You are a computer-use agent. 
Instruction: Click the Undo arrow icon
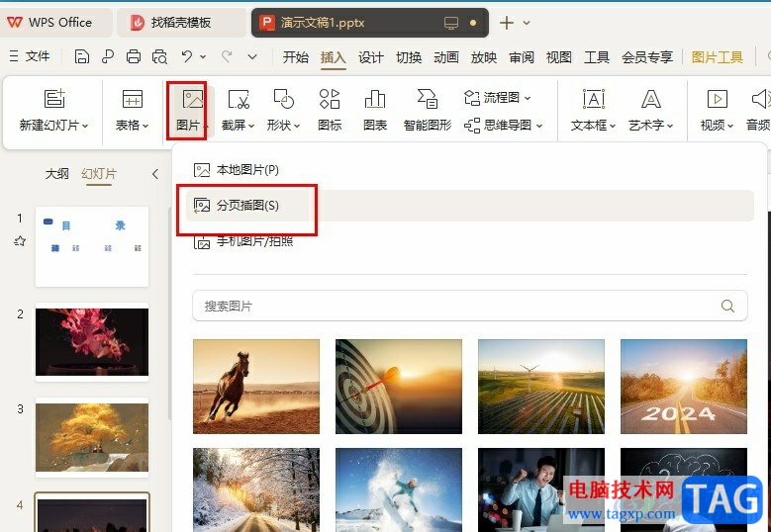[x=187, y=56]
